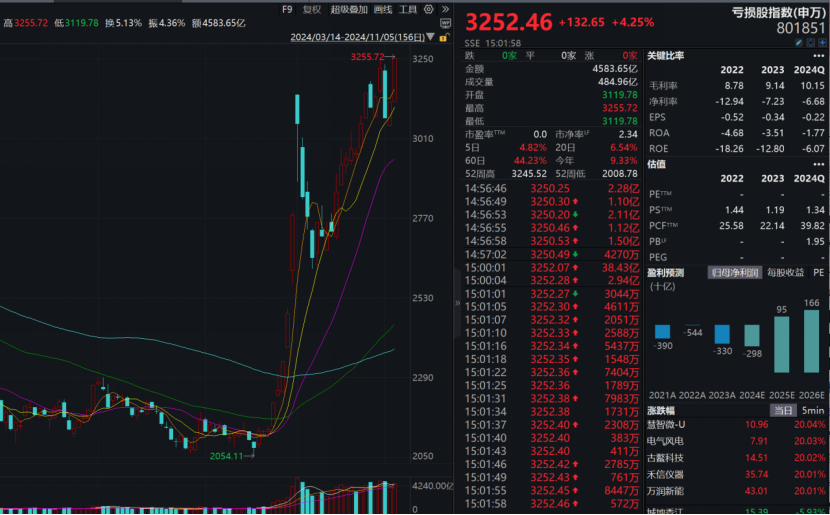Click the 3255.72 high price chart label
The width and height of the screenshot is (830, 515).
tap(367, 57)
